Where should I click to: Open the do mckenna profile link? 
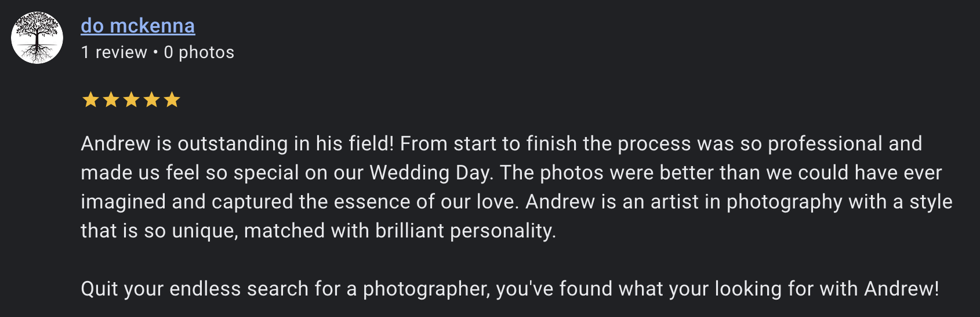point(137,26)
